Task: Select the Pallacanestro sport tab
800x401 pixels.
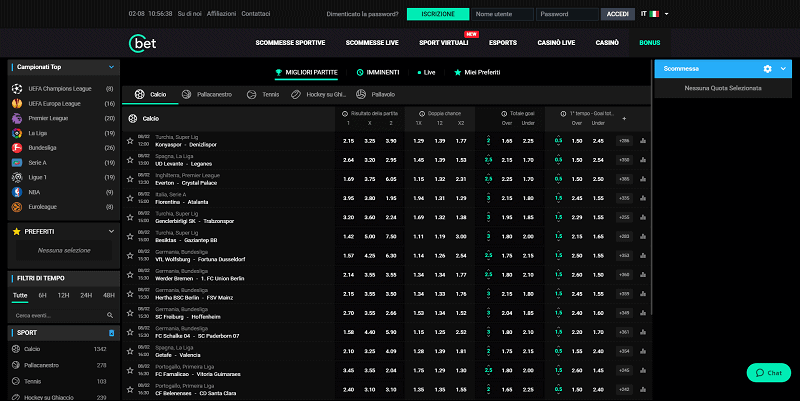Action: point(207,94)
